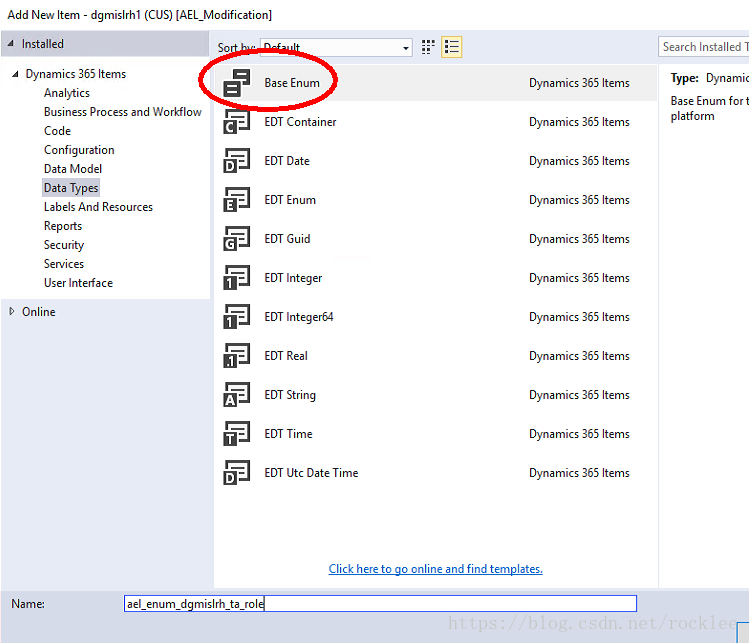The height and width of the screenshot is (643, 749).
Task: Switch to small icons grid view
Action: (428, 47)
